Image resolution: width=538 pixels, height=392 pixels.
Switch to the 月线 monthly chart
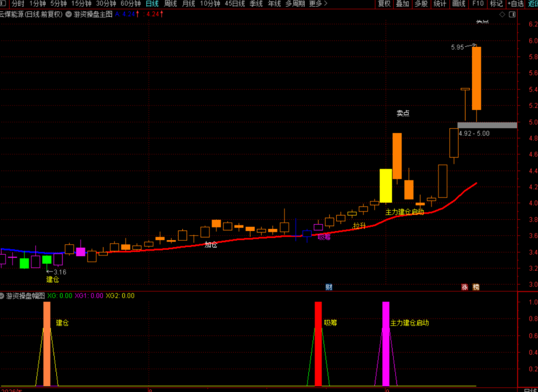pos(189,4)
